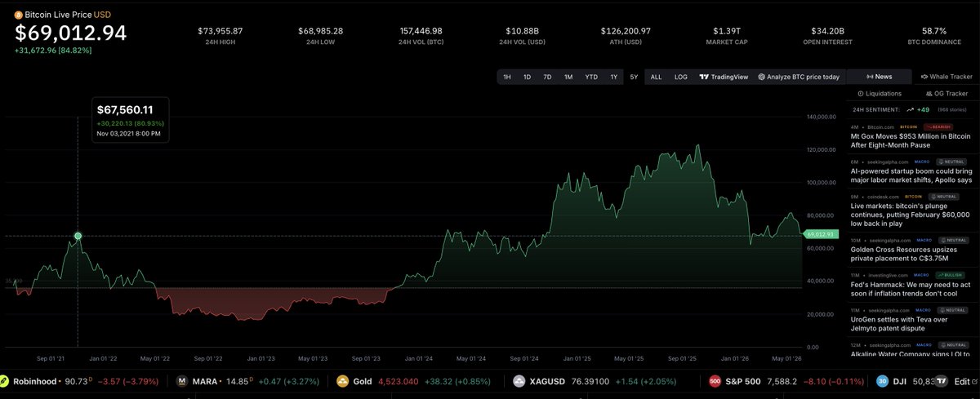Viewport: 980px width, 399px height.
Task: Open AI-powered startup boom headline
Action: 911,175
